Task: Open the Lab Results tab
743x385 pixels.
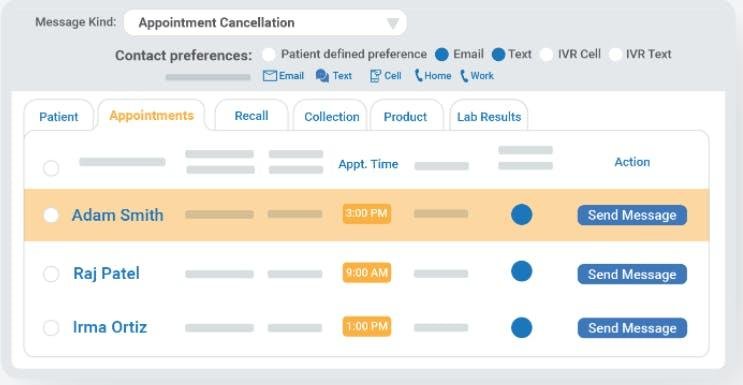Action: [x=489, y=117]
